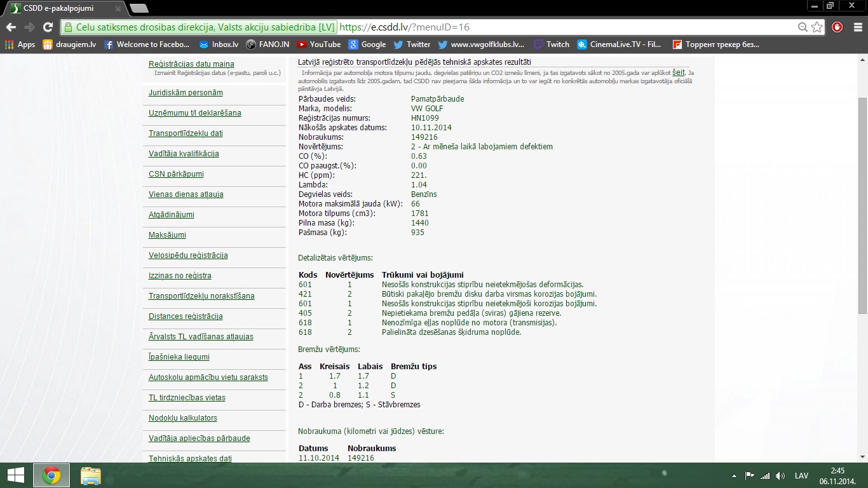The width and height of the screenshot is (868, 488).
Task: Reload the page with the refresh icon
Action: coord(48,27)
